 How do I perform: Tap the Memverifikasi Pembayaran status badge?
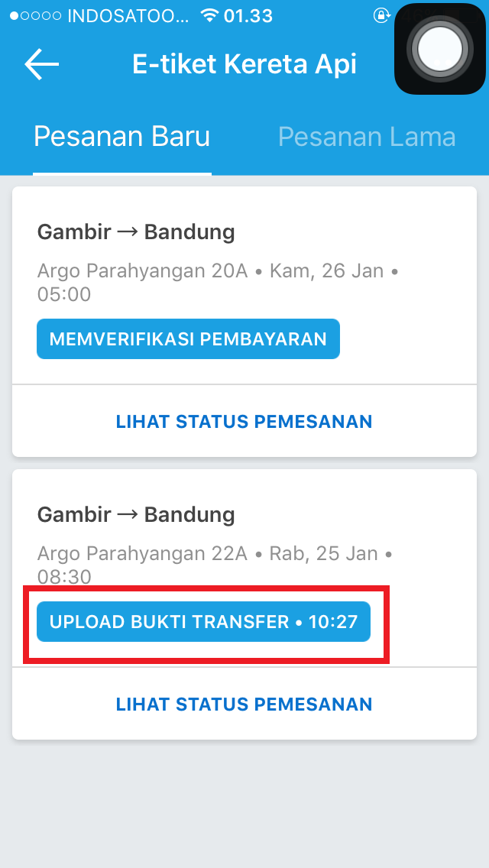pyautogui.click(x=188, y=338)
